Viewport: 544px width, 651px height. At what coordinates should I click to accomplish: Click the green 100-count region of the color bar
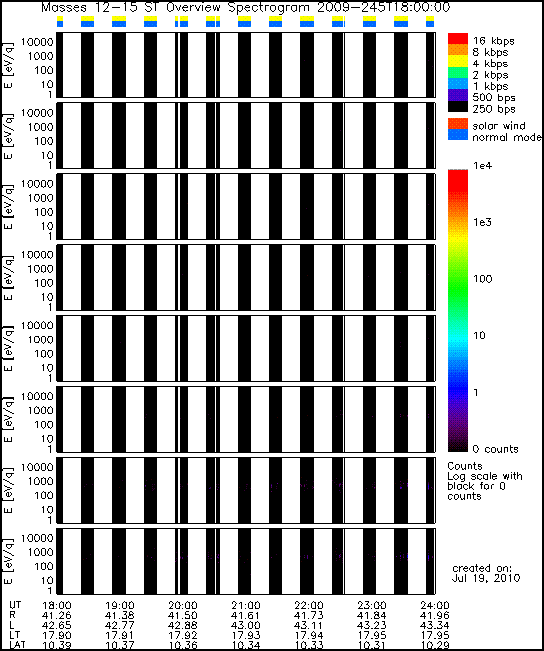click(x=458, y=279)
